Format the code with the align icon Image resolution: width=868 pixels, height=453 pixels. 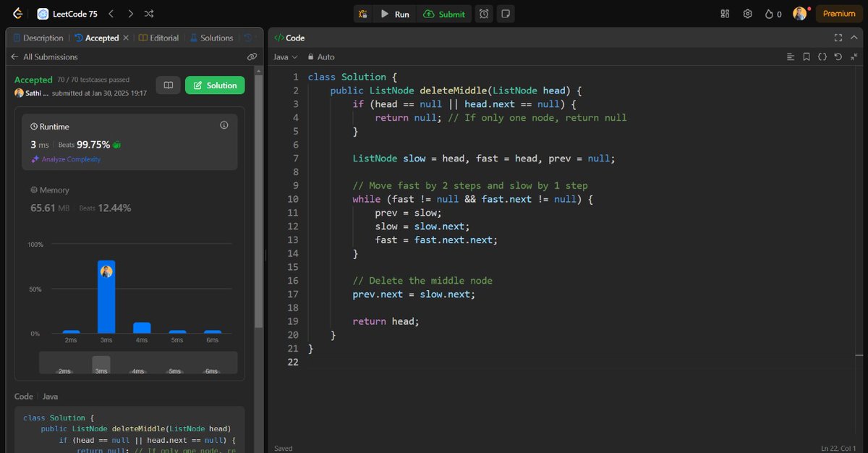pyautogui.click(x=791, y=56)
